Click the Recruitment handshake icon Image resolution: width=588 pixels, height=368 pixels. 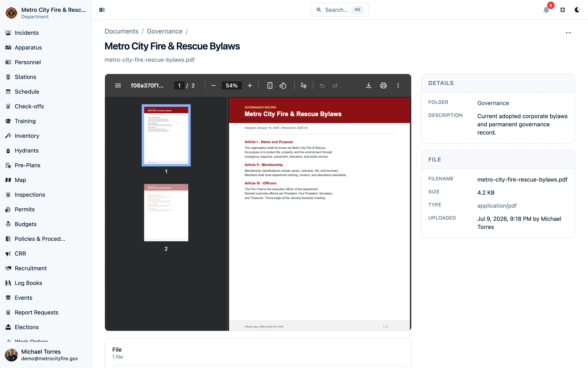(x=8, y=268)
